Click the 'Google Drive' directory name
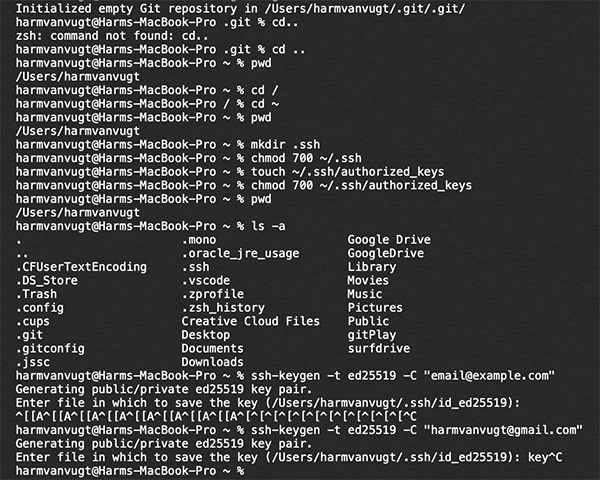 [x=389, y=240]
